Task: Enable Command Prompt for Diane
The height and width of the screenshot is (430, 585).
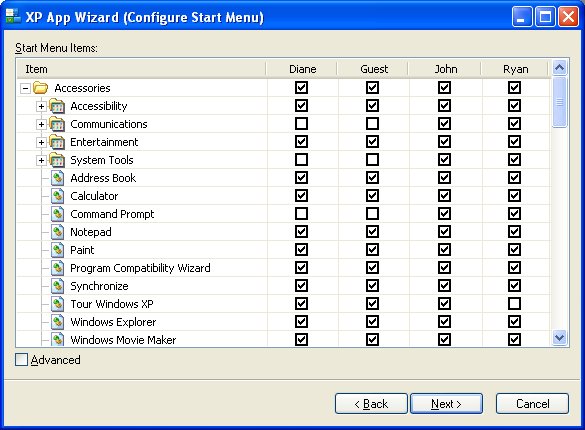Action: coord(301,214)
